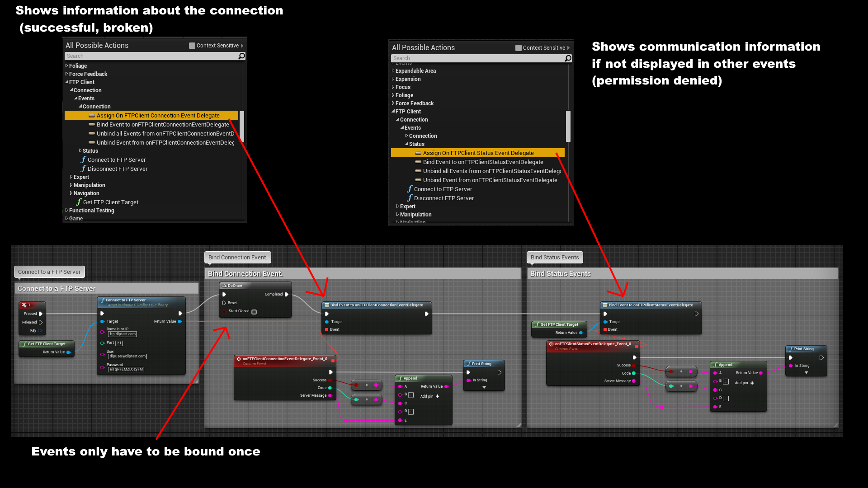Screen dimensions: 868x488
Task: Click the DoOnce node header icon
Action: (x=224, y=286)
